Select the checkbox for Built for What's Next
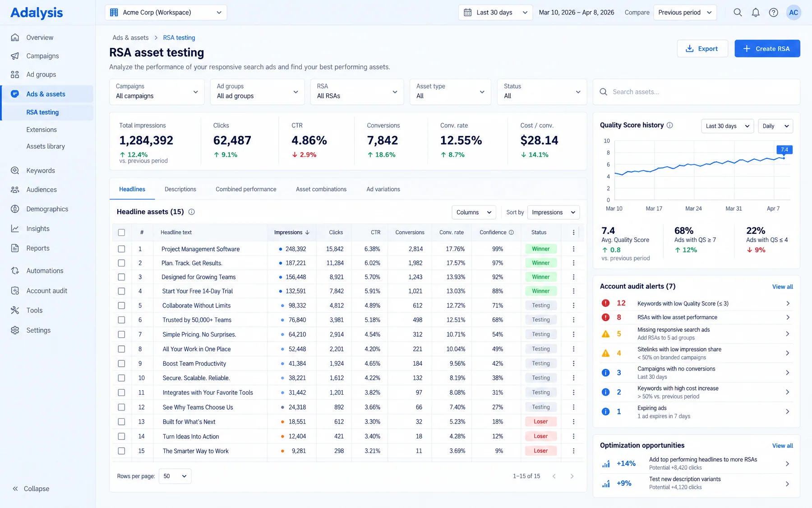Viewport: 812px width, 508px height. pos(121,422)
